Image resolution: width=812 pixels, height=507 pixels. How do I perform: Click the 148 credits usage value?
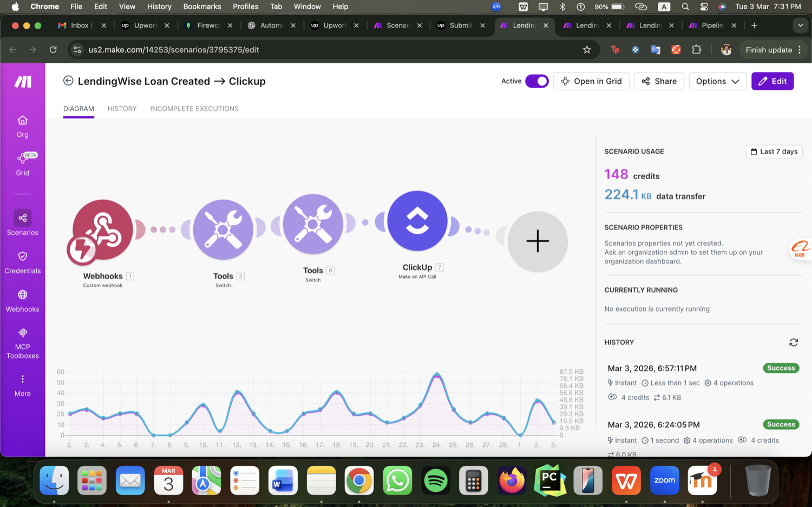pyautogui.click(x=616, y=174)
